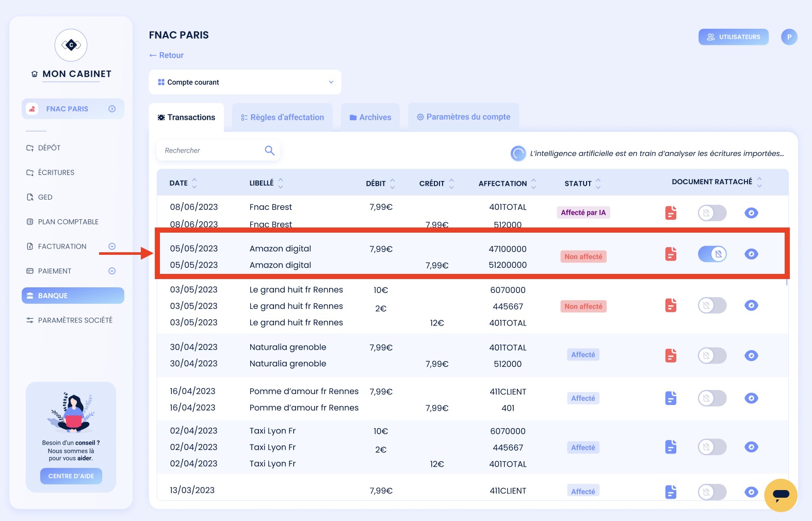Click the Plan comptable sidebar icon
812x521 pixels.
30,222
